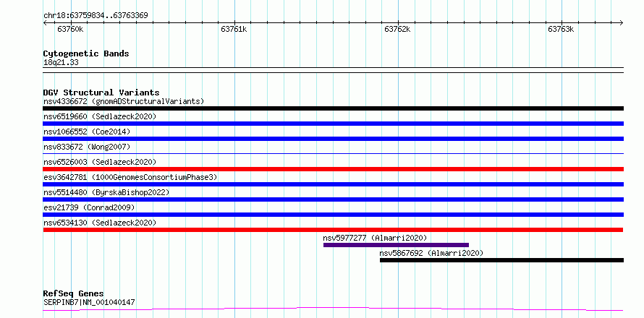Open the nsv5867692 (Almarri2020) label
644x318 pixels.
pos(431,253)
